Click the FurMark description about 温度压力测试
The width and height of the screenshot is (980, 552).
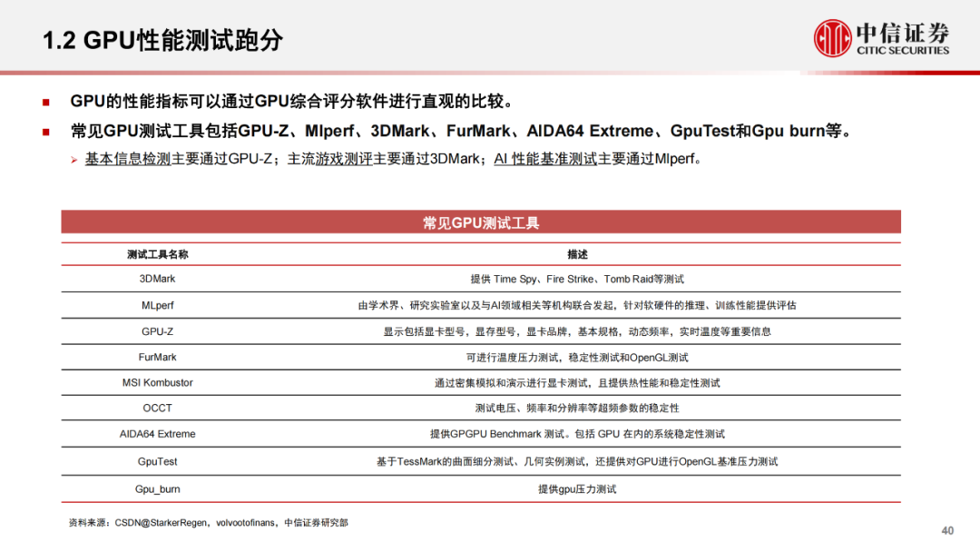pos(577,357)
